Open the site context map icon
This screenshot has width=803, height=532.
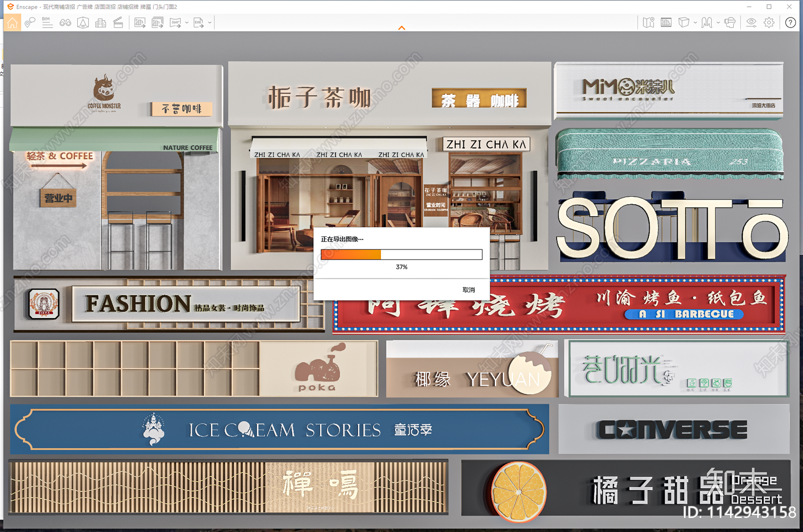pyautogui.click(x=83, y=23)
